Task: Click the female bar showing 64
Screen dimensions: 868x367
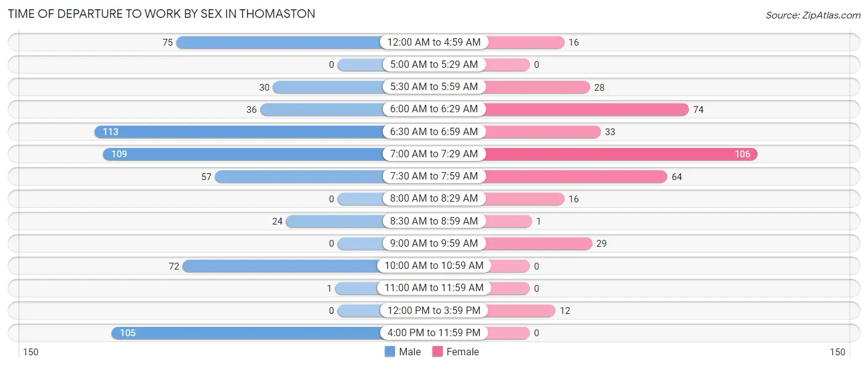Action: point(576,176)
